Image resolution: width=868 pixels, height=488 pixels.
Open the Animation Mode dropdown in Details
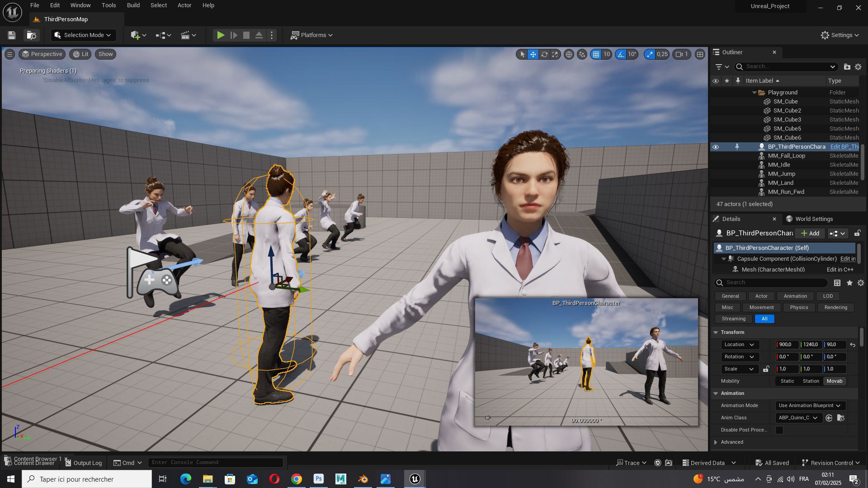(x=810, y=406)
